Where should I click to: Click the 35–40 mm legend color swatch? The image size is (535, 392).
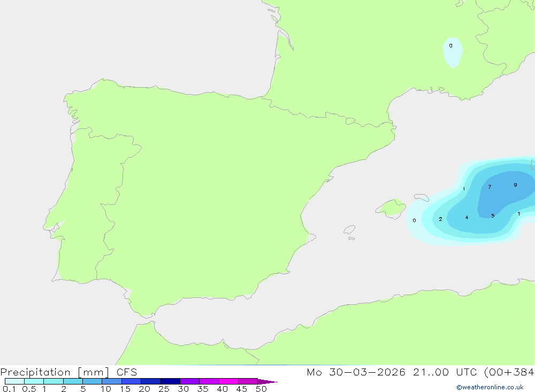pos(209,381)
